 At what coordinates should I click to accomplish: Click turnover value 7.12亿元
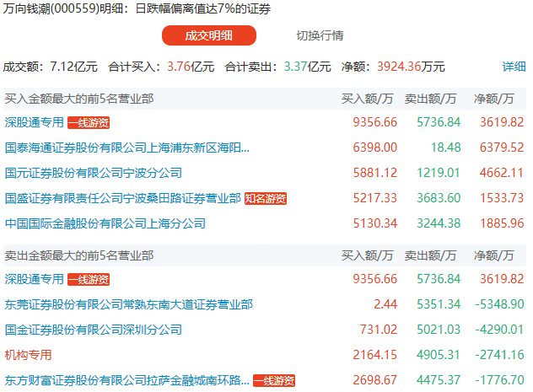coord(73,67)
